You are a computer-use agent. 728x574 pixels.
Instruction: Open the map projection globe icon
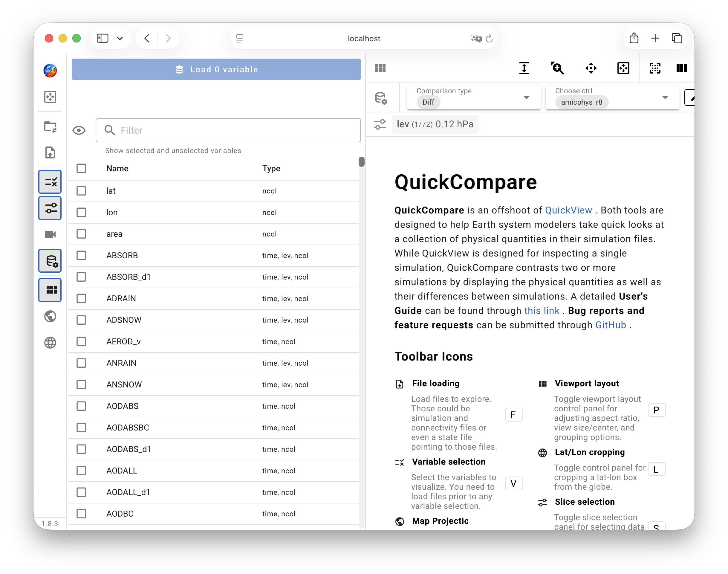(x=50, y=316)
